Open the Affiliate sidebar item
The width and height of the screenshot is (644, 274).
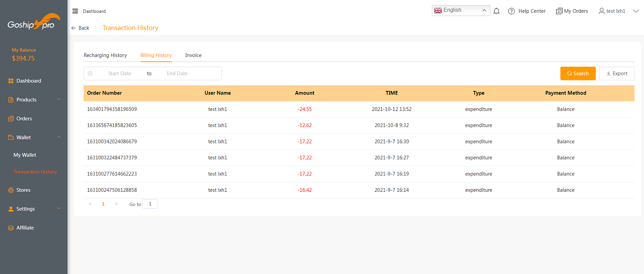[x=25, y=228]
